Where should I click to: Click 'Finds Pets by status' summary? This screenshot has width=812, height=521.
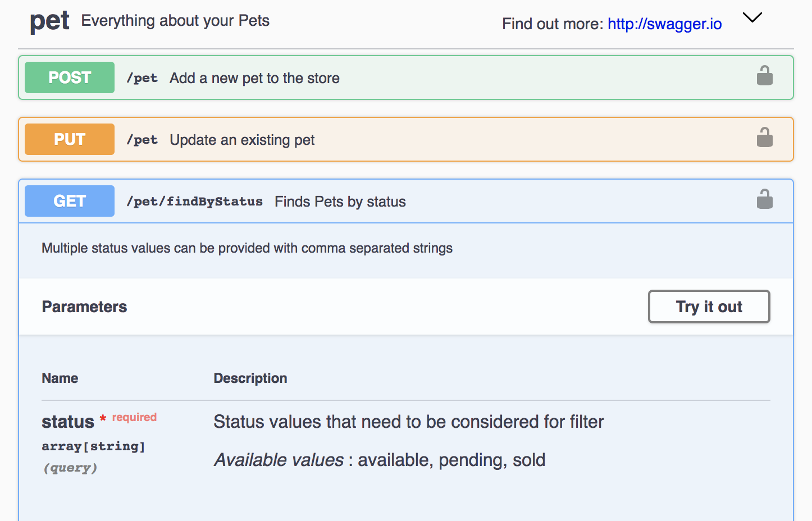pyautogui.click(x=340, y=202)
